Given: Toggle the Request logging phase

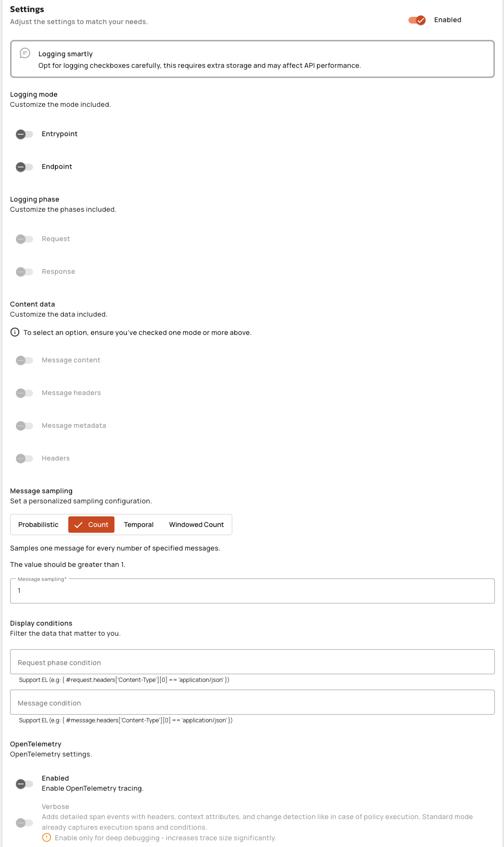Looking at the screenshot, I should (24, 239).
